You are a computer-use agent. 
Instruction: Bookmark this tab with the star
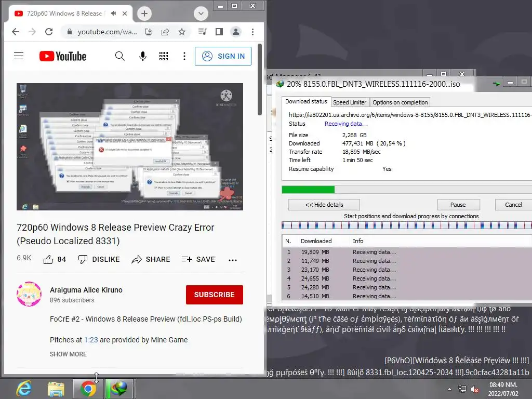coord(182,32)
